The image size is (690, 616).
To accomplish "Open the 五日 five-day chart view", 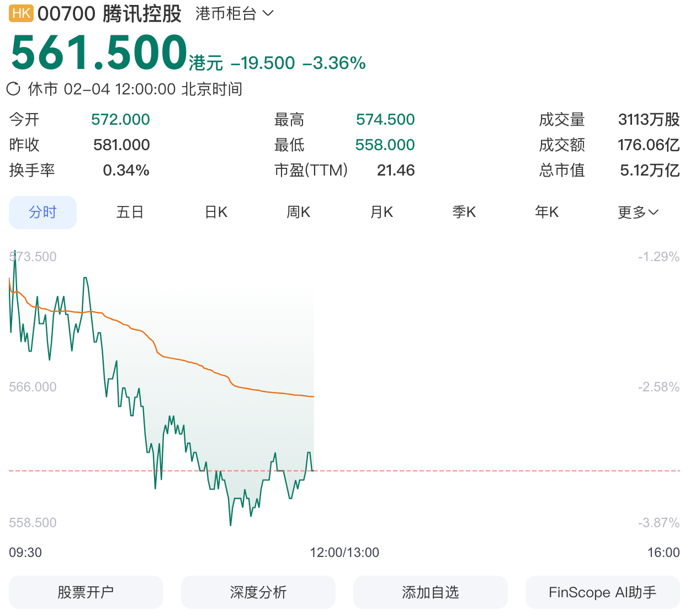I will tap(130, 212).
